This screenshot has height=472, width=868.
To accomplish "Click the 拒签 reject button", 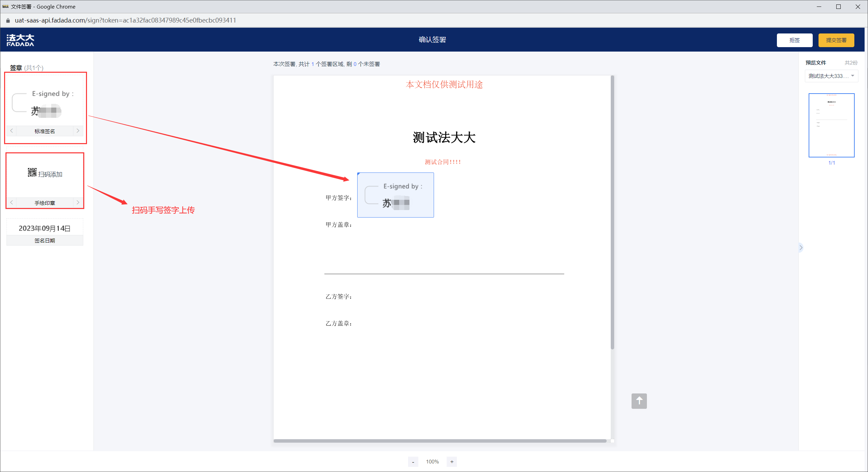I will [794, 40].
